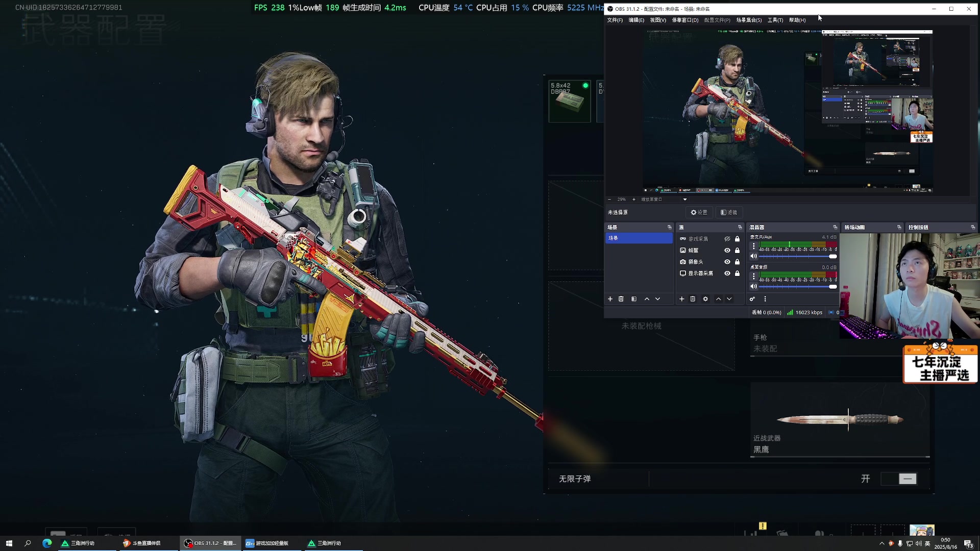Click the lock icon of 摄像头 source
980x551 pixels.
[737, 262]
